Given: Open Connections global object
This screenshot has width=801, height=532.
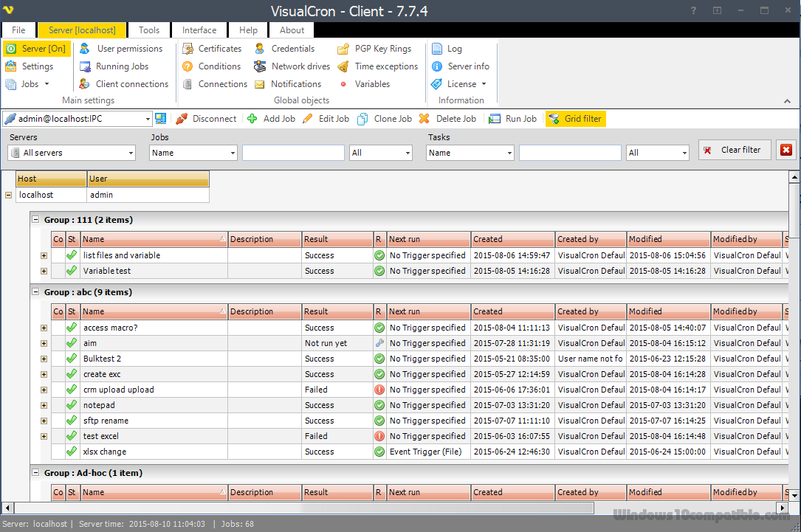Looking at the screenshot, I should click(x=215, y=83).
